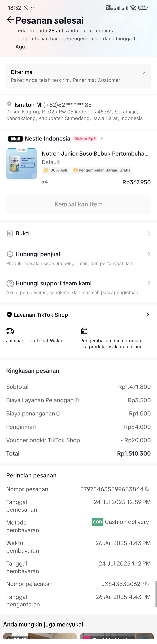Tap the back arrow icon
The image size is (157, 644).
pos(10,19)
